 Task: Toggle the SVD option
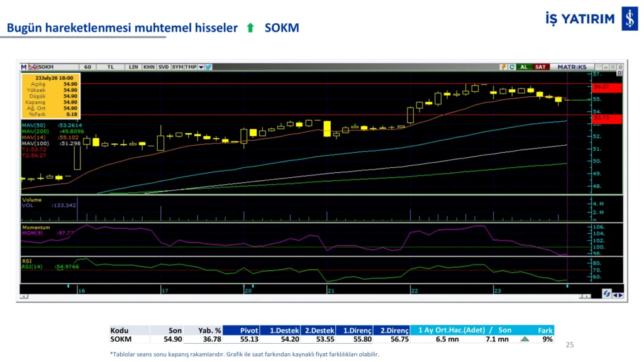tap(164, 67)
